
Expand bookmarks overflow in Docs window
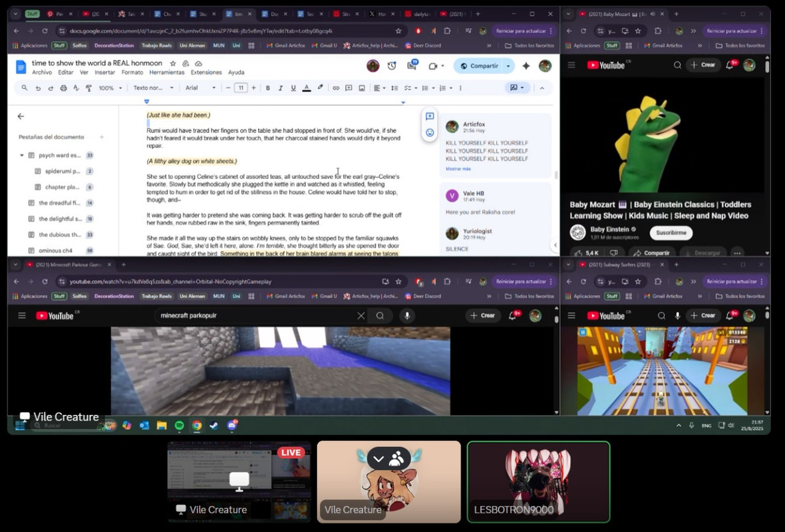click(489, 45)
